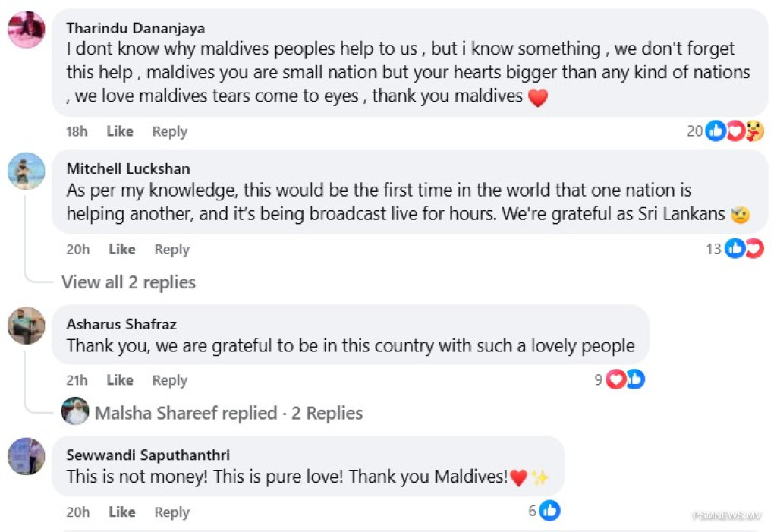
Task: Reply to Mitchell Luckshan's comment
Action: coord(171,249)
